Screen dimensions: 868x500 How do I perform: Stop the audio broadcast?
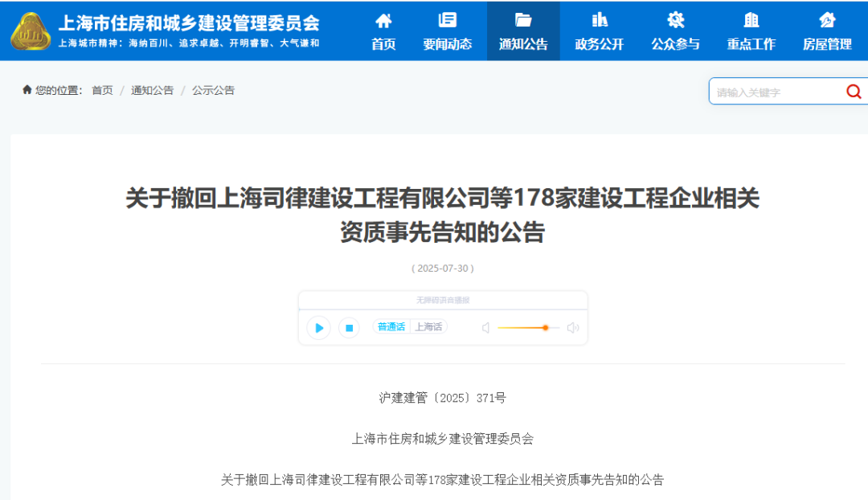click(350, 328)
